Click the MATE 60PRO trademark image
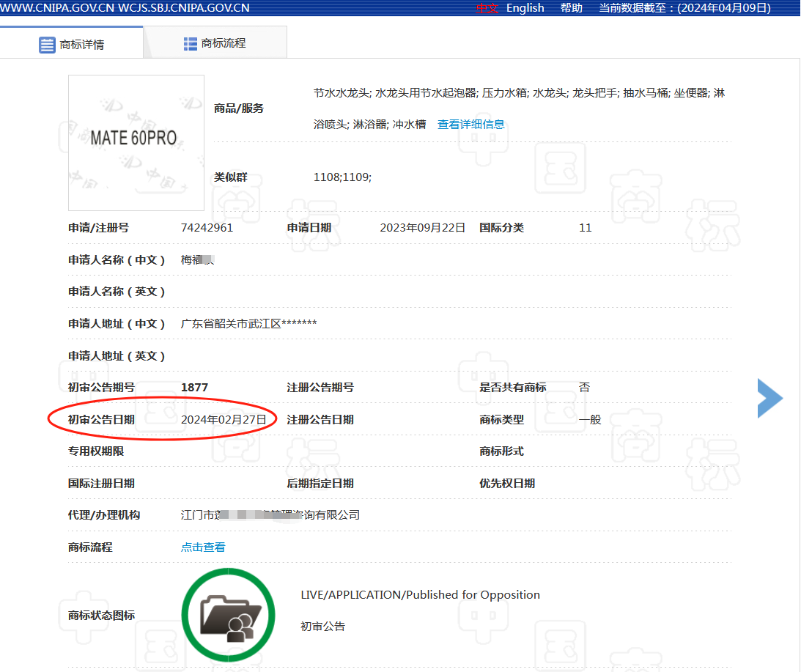801x672 pixels. (136, 143)
